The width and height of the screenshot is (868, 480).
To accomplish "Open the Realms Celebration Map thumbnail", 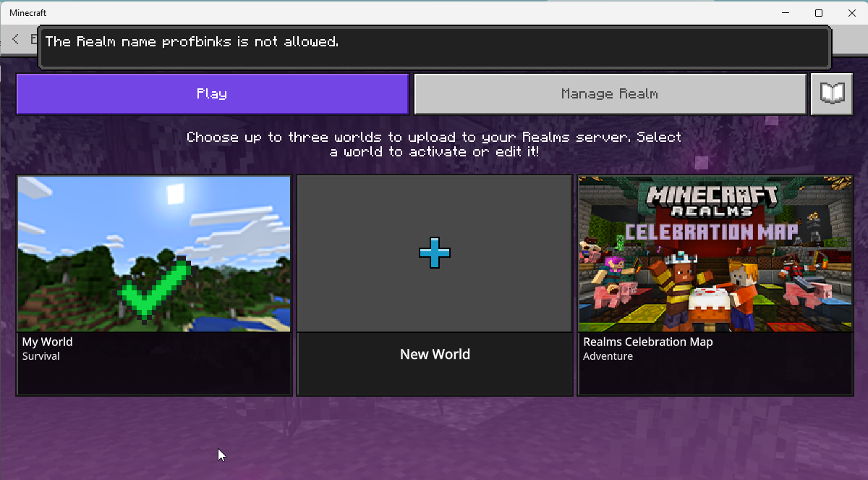I will click(715, 253).
